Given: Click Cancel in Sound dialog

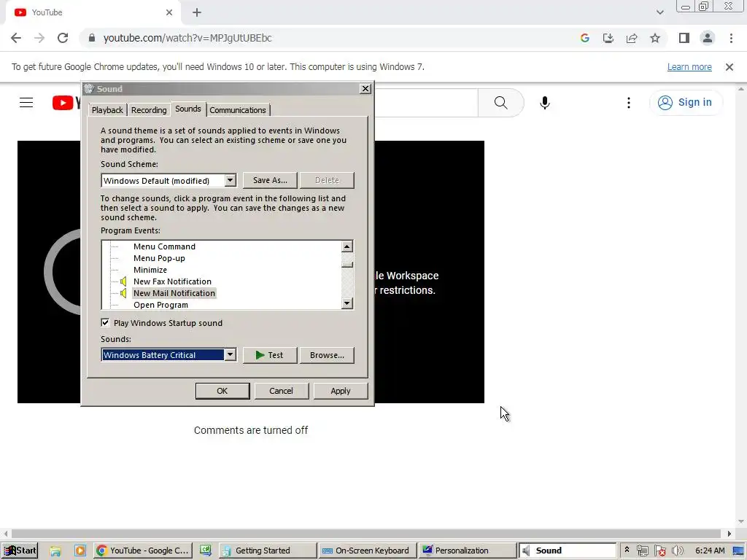Looking at the screenshot, I should (x=281, y=391).
